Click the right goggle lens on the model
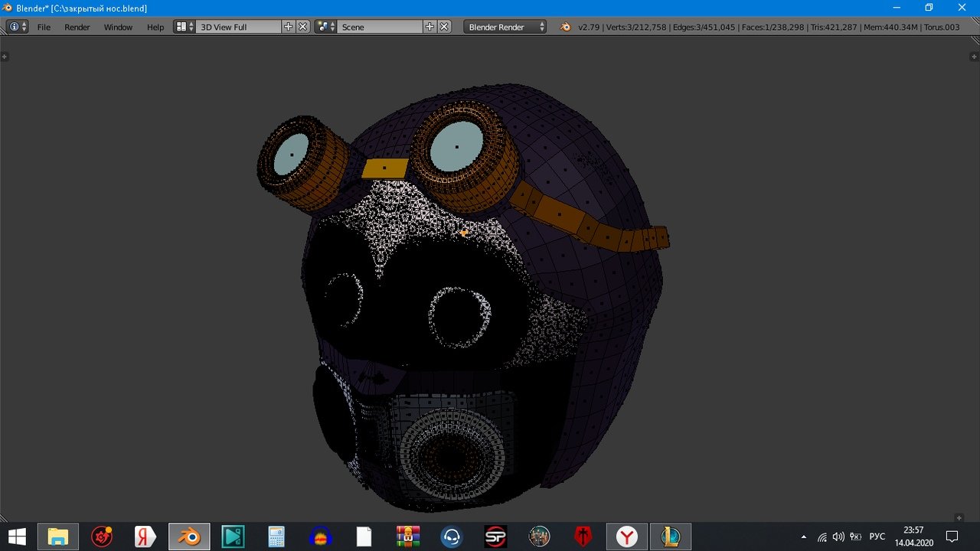The width and height of the screenshot is (980, 551). tap(456, 146)
